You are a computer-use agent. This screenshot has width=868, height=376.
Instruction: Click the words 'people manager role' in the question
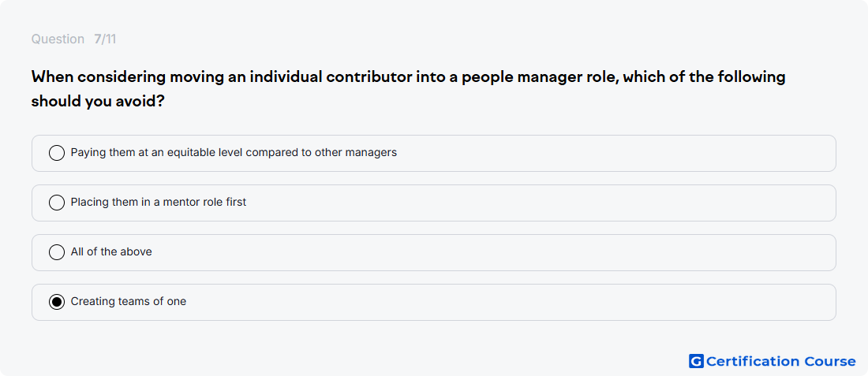click(x=540, y=77)
